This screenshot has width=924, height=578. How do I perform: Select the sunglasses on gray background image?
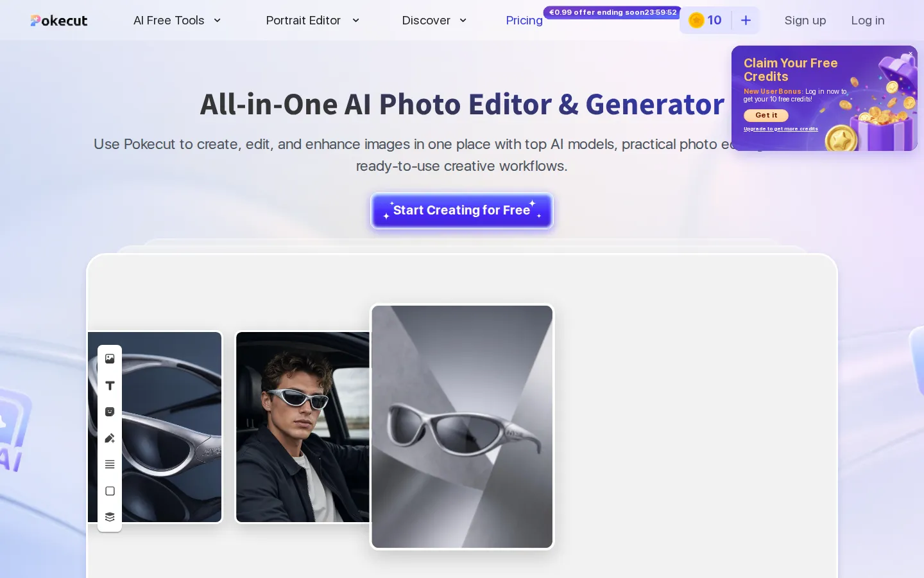(462, 427)
